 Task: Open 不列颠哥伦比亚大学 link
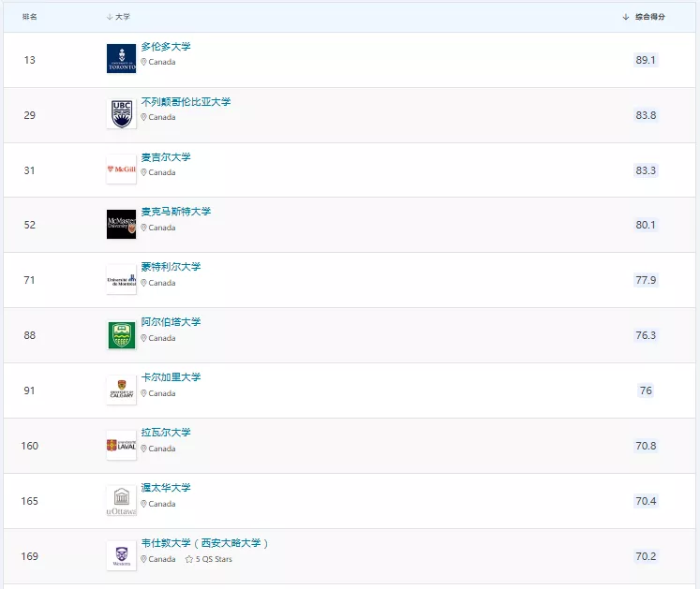point(186,102)
